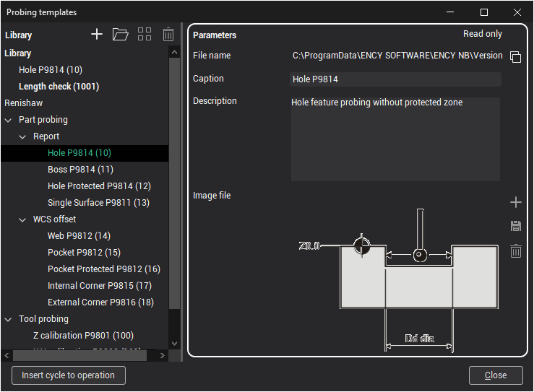The width and height of the screenshot is (534, 392).
Task: Copy file name path icon
Action: tap(515, 57)
